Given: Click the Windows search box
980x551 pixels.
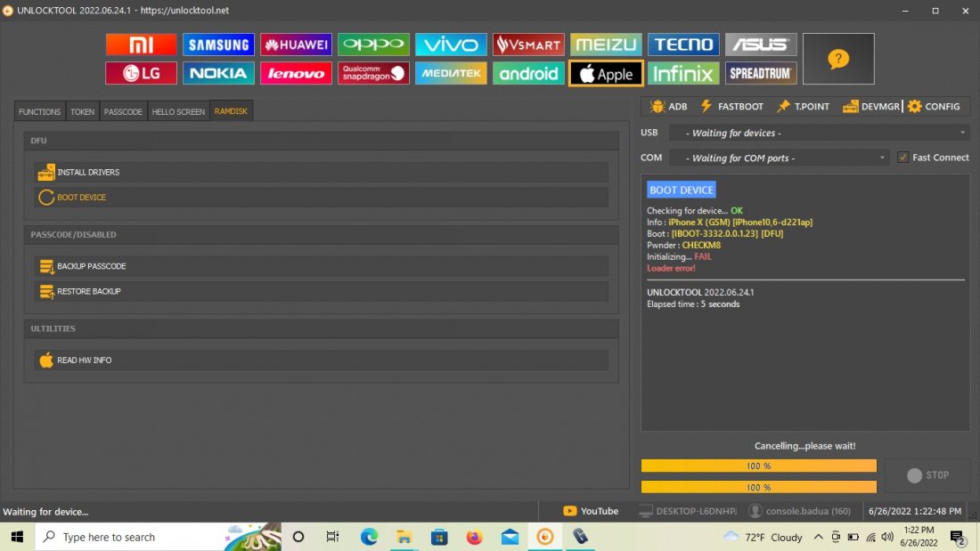Looking at the screenshot, I should [159, 538].
